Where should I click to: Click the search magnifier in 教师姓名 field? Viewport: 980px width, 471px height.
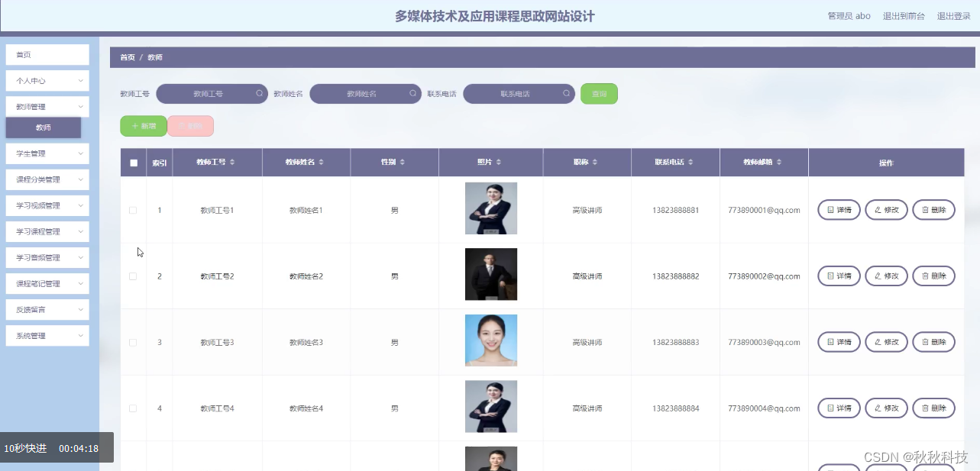pos(412,93)
